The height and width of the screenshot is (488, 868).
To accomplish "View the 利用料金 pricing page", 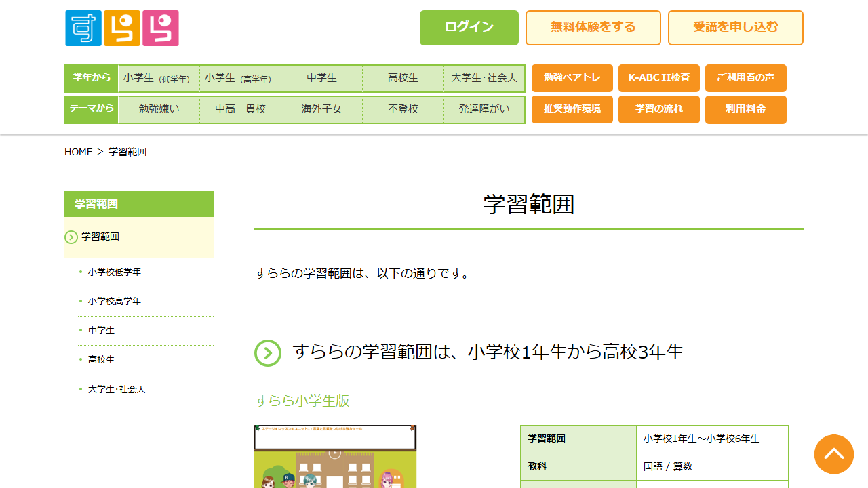I will click(x=746, y=109).
